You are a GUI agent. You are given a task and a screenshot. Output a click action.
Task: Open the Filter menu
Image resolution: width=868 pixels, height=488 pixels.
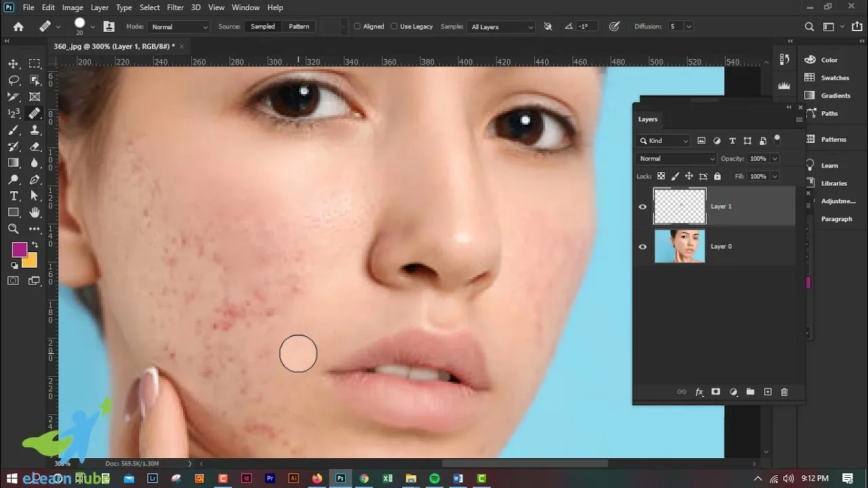click(x=175, y=7)
